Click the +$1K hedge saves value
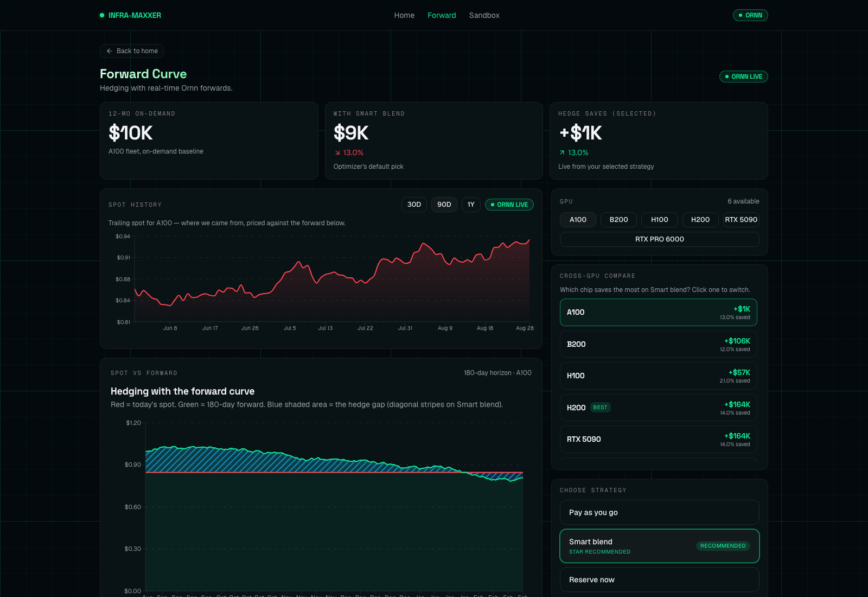Image resolution: width=868 pixels, height=597 pixels. [580, 133]
